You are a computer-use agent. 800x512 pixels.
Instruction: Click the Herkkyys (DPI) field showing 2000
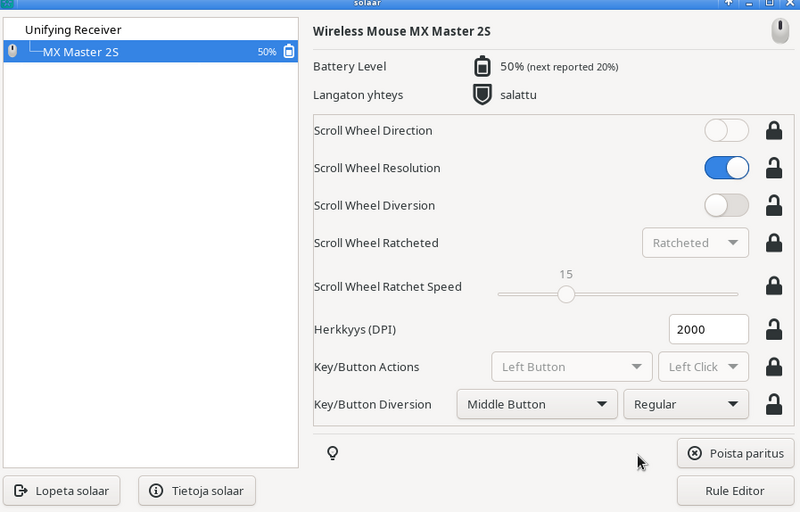click(x=709, y=329)
